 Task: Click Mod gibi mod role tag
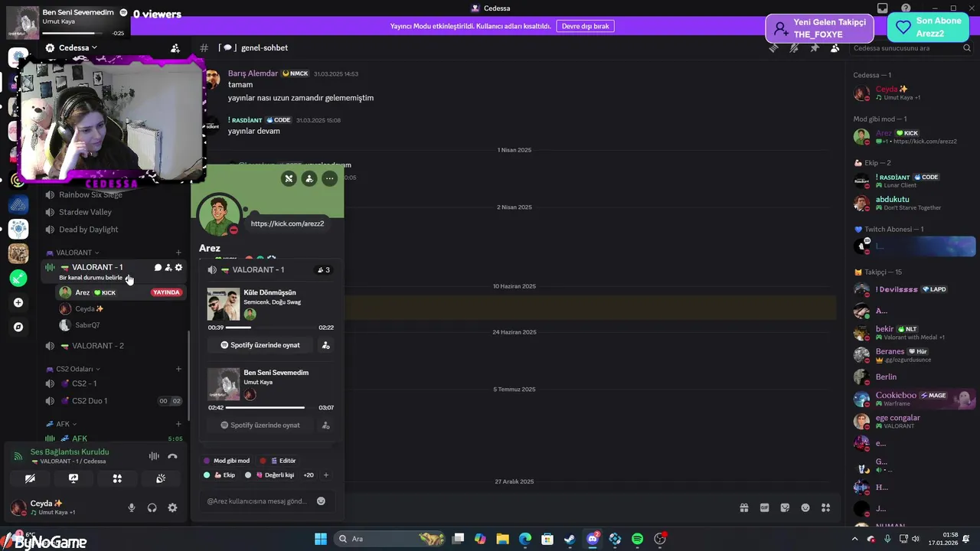[227, 461]
